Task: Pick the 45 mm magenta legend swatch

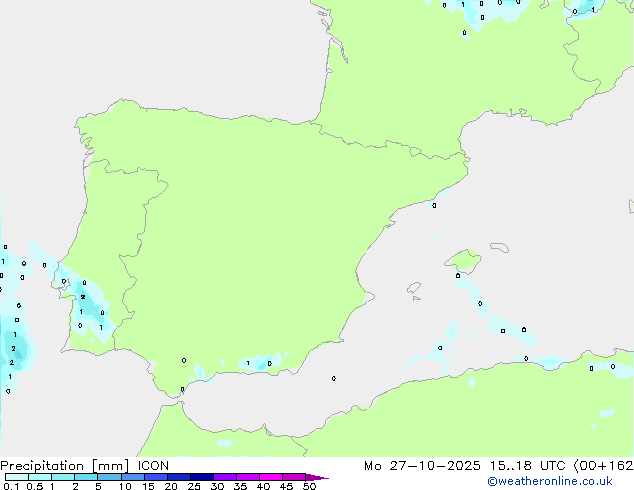Action: tap(295, 477)
